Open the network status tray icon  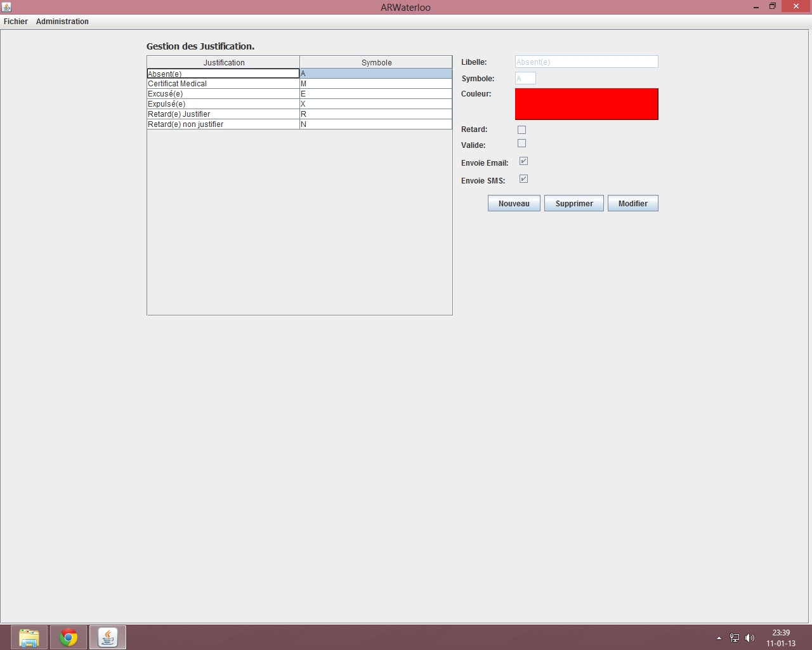[734, 638]
